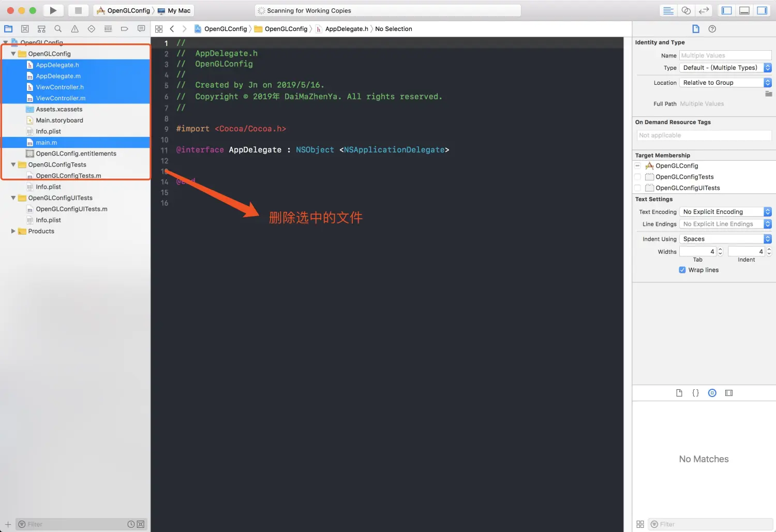776x532 pixels.
Task: Click AppDelegate.h in the jump bar
Action: (x=341, y=29)
